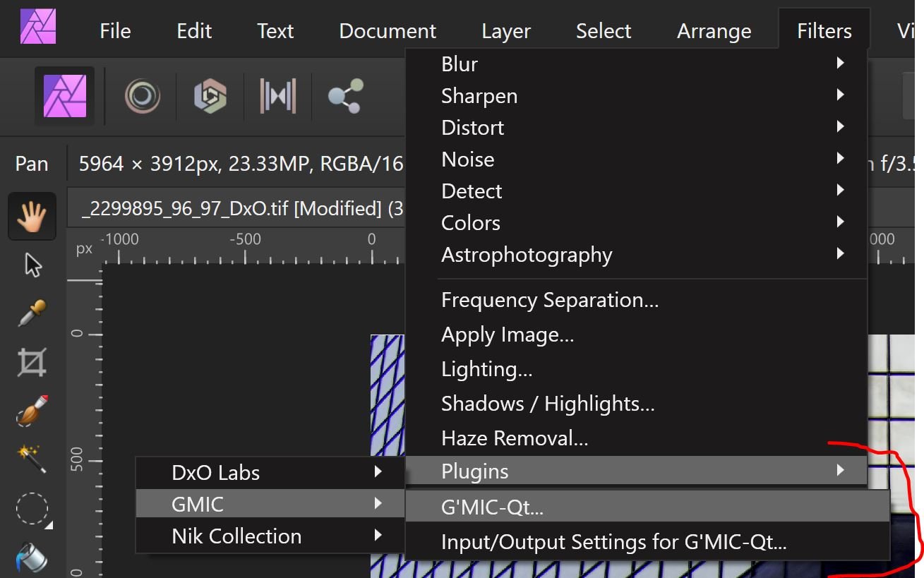This screenshot has height=578, width=924.
Task: Switch to the Develop Persona icon
Action: tap(210, 96)
